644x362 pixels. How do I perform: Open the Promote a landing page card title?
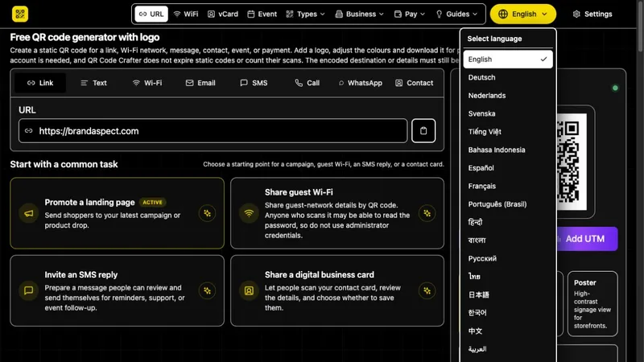[89, 203]
